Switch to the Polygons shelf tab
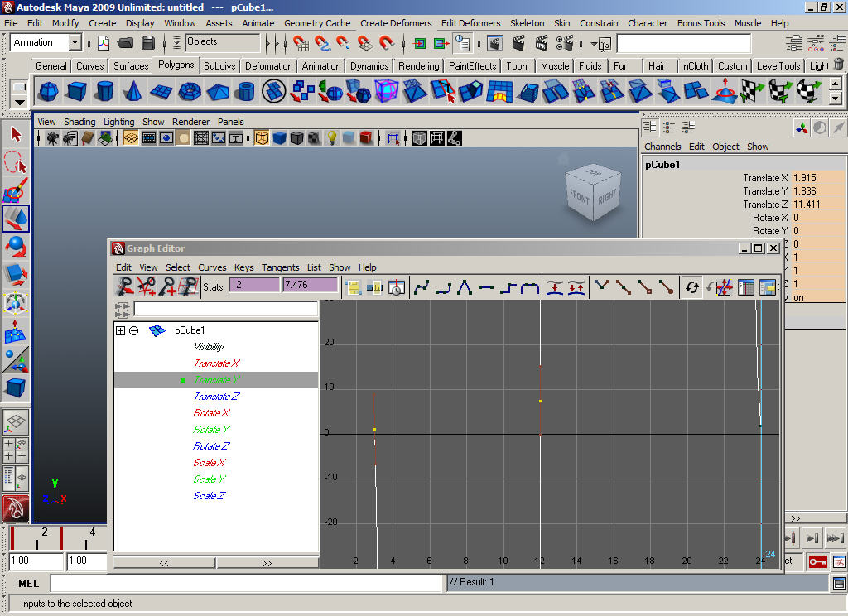 click(x=176, y=65)
